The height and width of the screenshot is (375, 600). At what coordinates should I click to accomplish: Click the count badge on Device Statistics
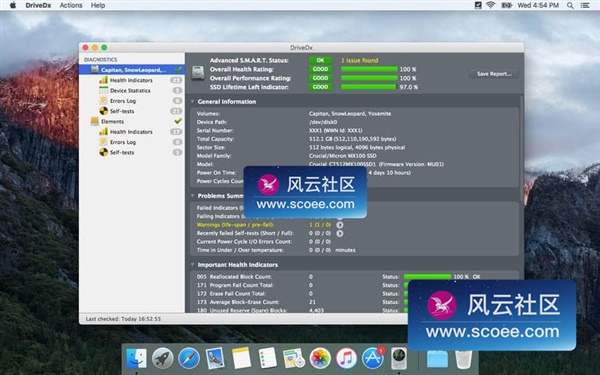coord(177,90)
